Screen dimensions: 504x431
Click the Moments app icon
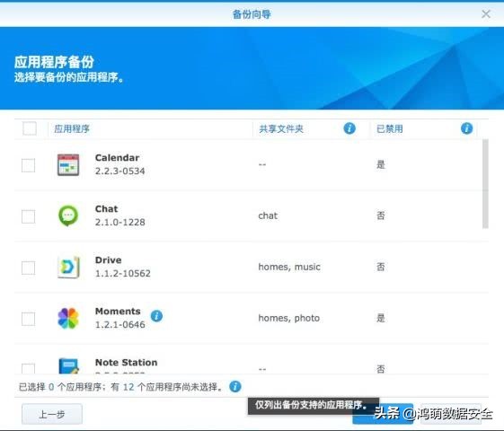[x=68, y=318]
